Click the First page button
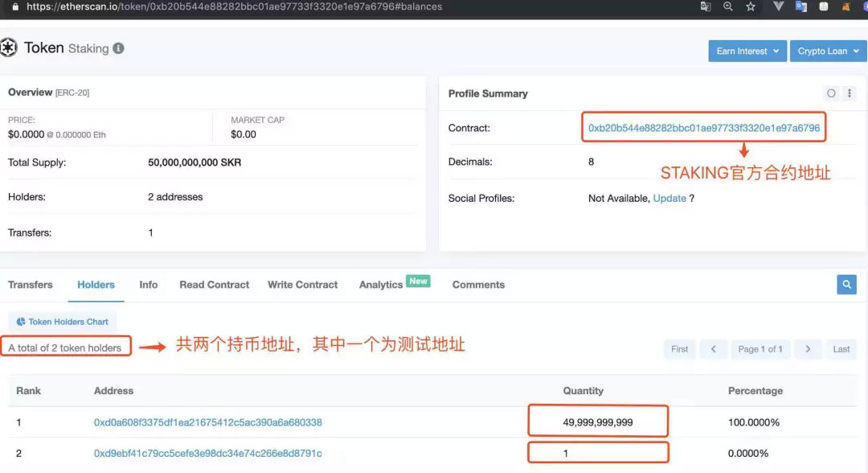This screenshot has height=473, width=868. click(x=679, y=349)
